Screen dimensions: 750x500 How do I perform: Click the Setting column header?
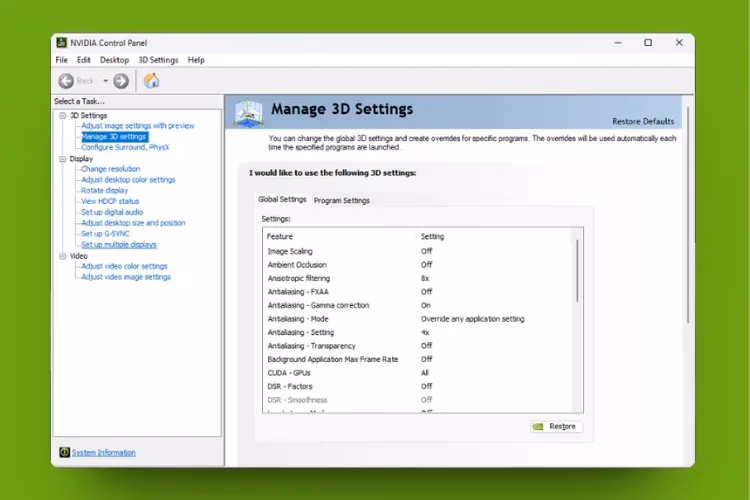432,236
